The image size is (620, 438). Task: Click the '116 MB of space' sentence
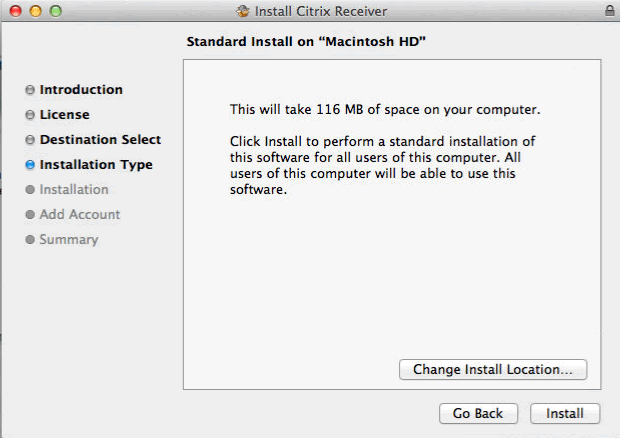pyautogui.click(x=385, y=110)
